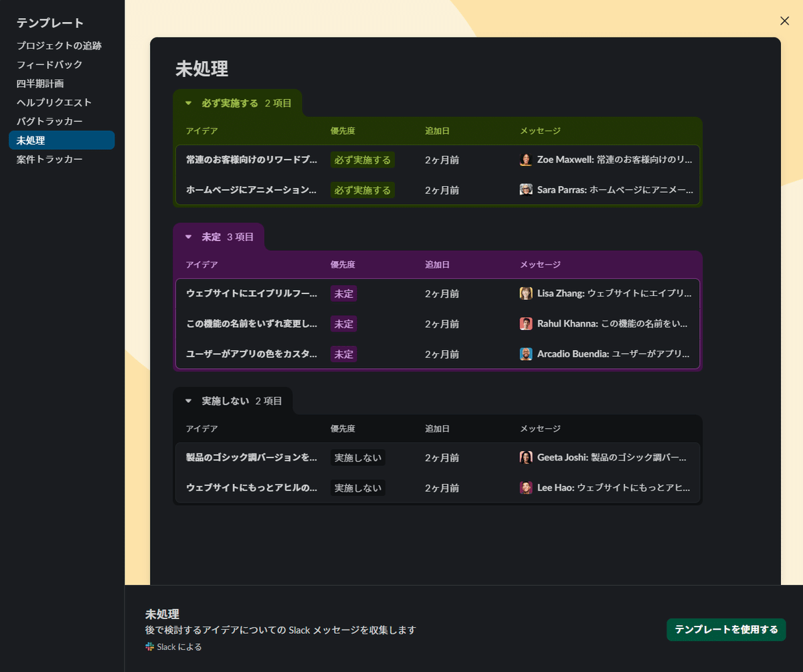Open idea この機能の名前をいずれ変更し…
Image resolution: width=803 pixels, height=672 pixels.
pos(251,324)
